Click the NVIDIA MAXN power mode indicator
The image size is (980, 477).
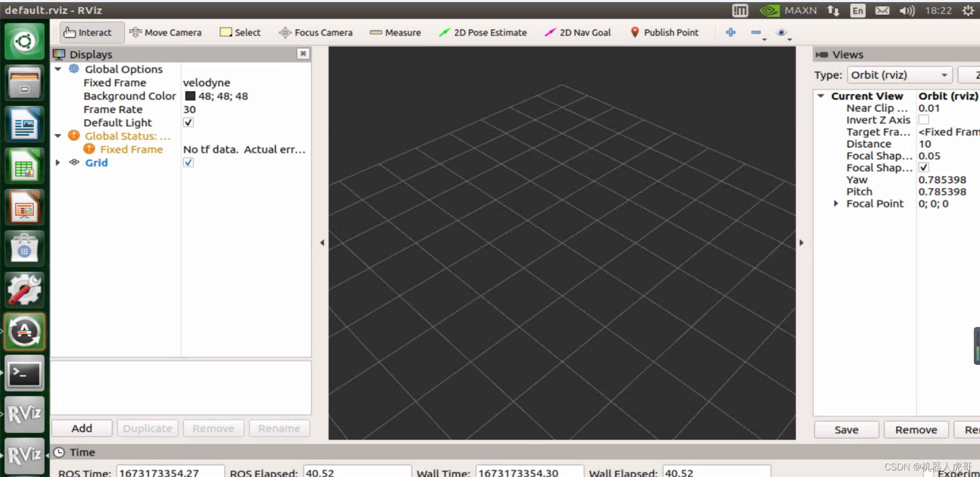[788, 10]
